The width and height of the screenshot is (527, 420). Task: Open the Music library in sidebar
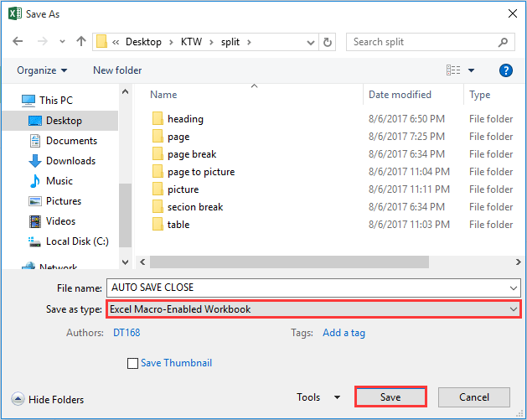pos(59,181)
